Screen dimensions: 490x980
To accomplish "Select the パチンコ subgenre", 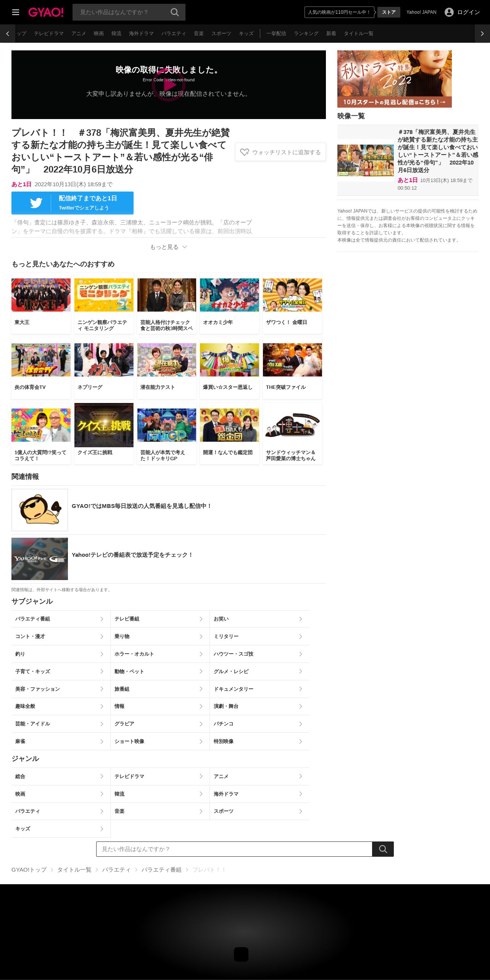I will (x=260, y=724).
